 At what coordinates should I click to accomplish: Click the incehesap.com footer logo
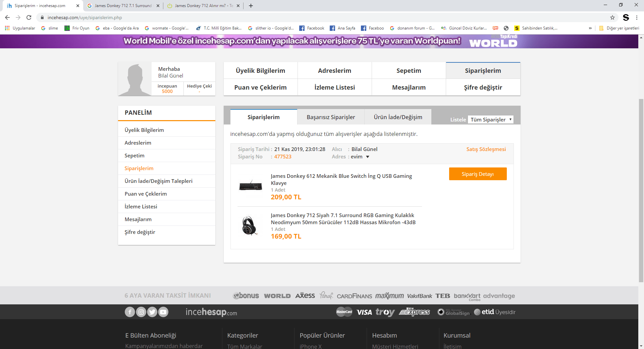[x=211, y=312]
